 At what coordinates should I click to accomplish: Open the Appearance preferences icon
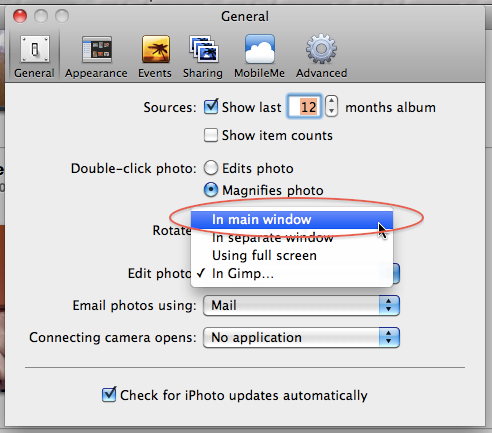(97, 50)
